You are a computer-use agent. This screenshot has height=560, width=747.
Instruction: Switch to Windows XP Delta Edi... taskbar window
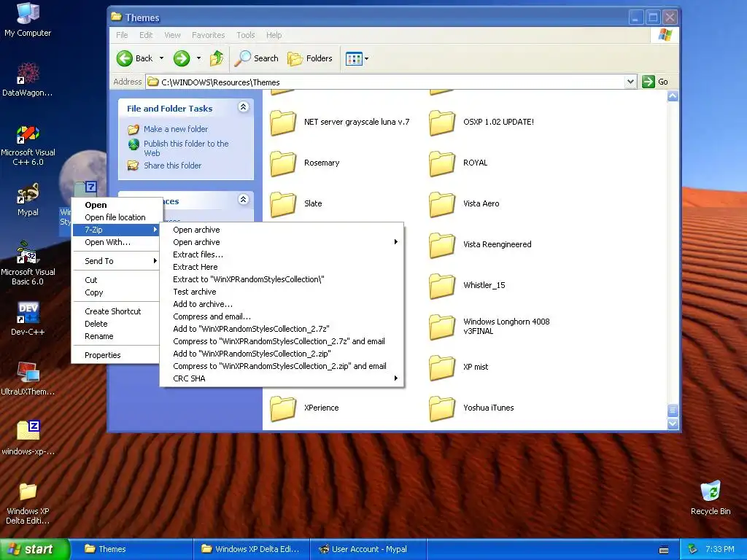tap(252, 549)
